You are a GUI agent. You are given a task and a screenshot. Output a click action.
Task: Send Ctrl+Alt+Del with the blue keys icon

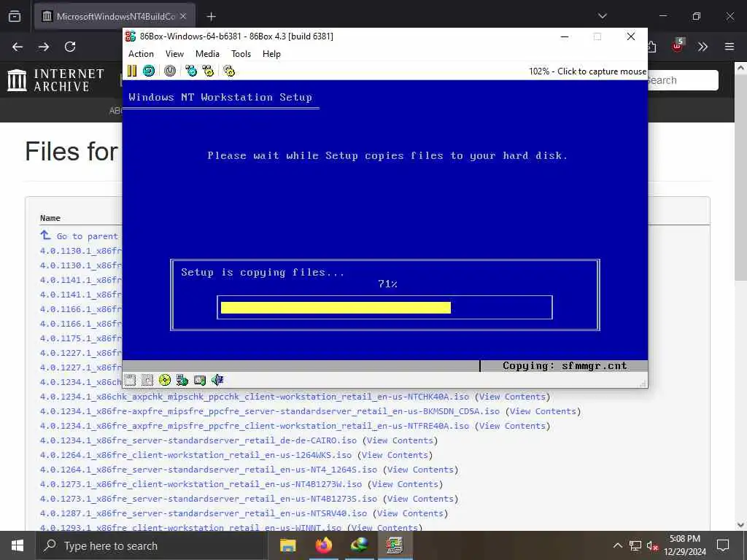pos(191,71)
